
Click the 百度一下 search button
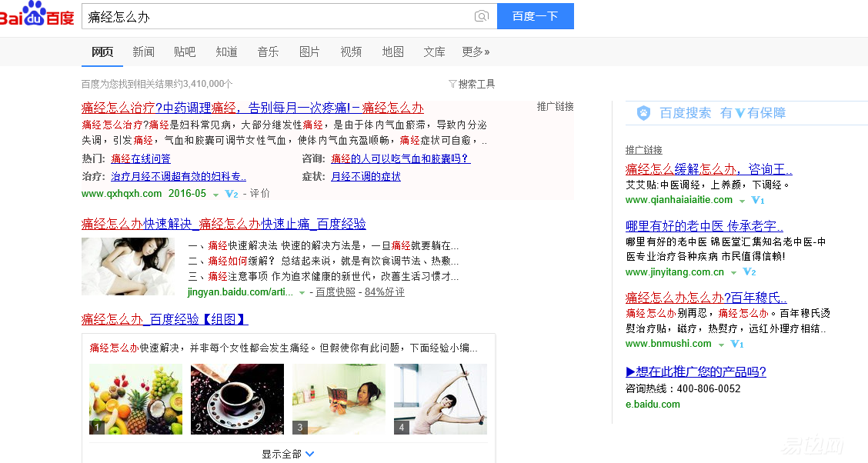536,16
